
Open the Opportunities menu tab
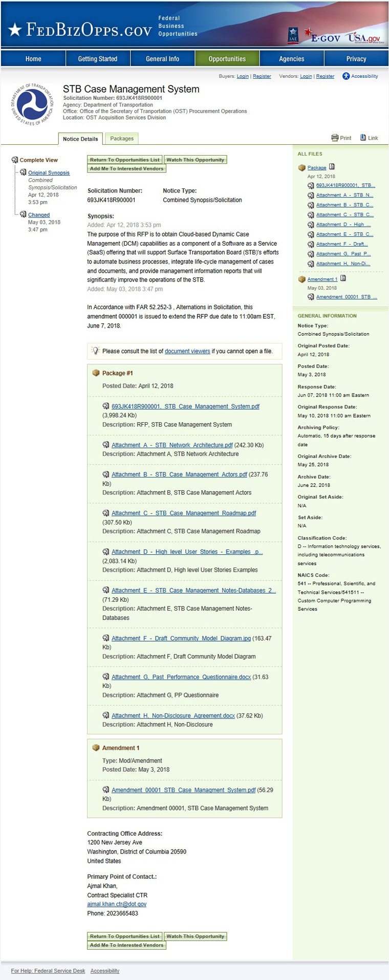tap(227, 59)
